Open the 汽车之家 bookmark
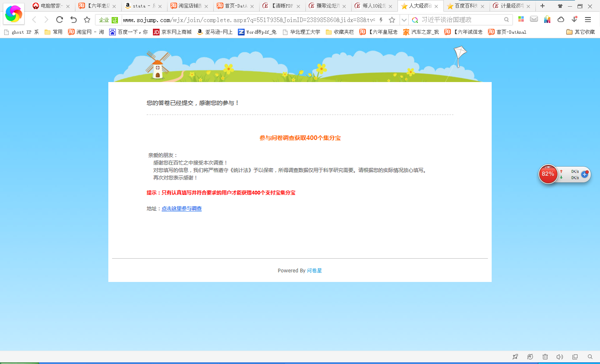 point(421,32)
